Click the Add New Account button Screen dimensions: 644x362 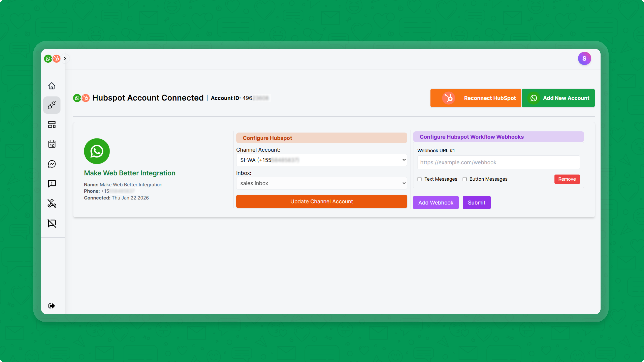[x=558, y=98]
